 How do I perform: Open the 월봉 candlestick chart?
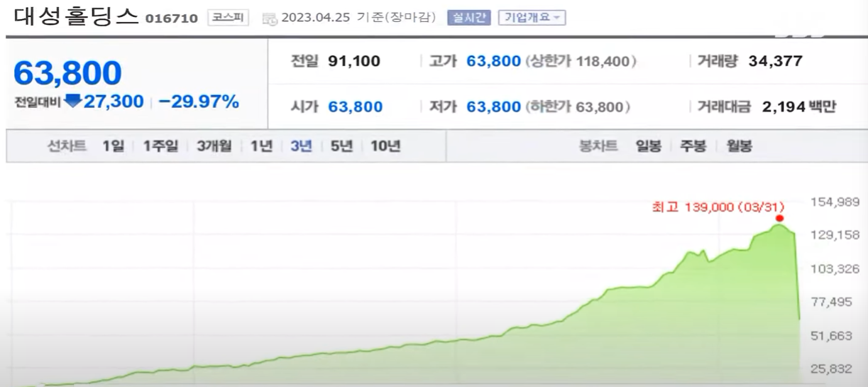click(x=739, y=147)
